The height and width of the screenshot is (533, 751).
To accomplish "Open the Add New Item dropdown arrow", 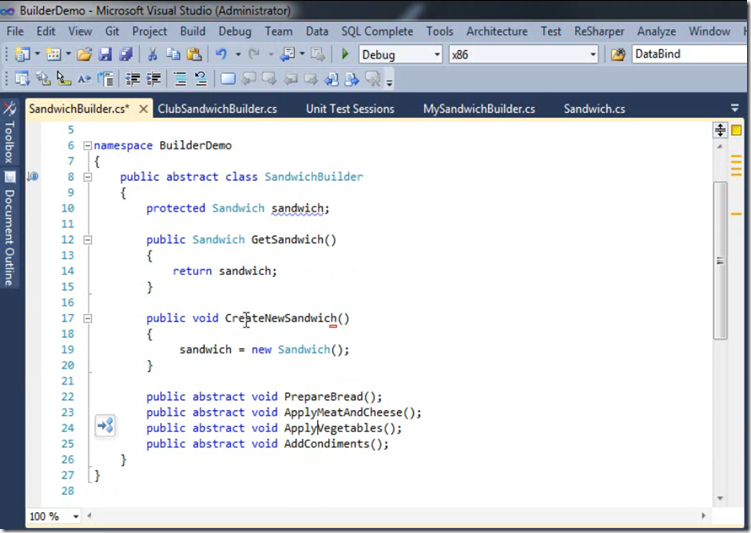I will [x=68, y=54].
